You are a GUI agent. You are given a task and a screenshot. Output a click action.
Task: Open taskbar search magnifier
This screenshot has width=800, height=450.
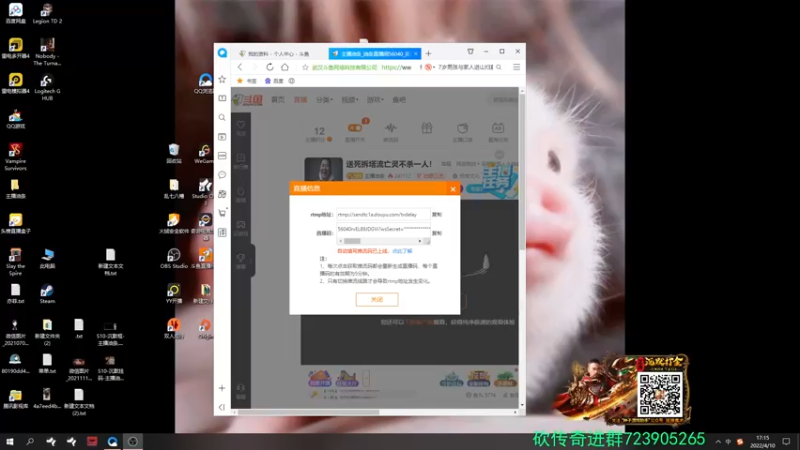pyautogui.click(x=30, y=441)
